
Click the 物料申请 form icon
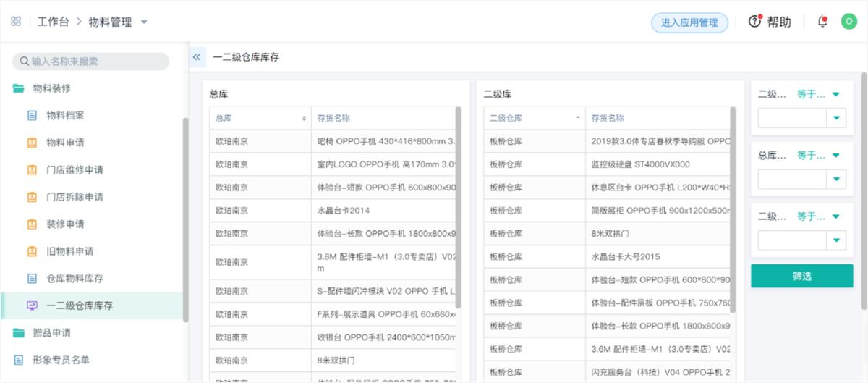32,143
